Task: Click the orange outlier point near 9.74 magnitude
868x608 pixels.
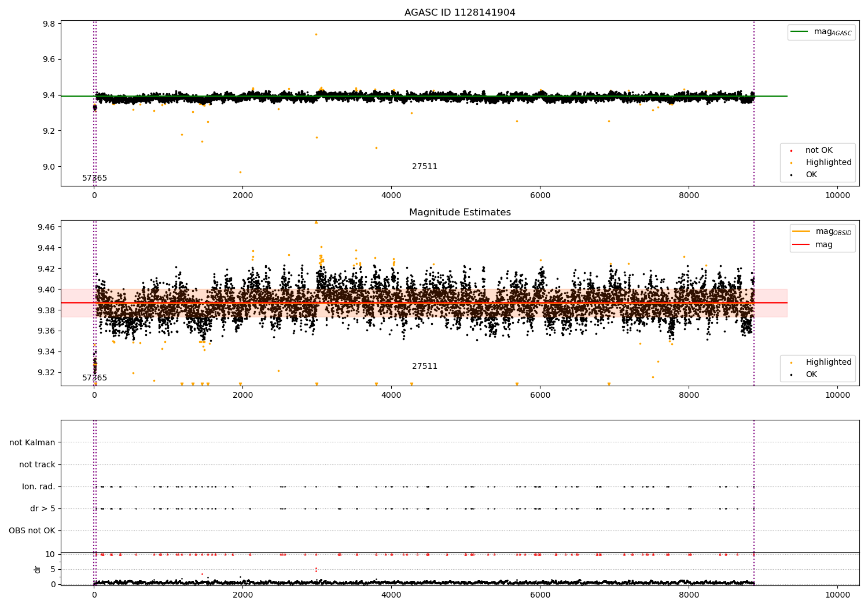Action: pyautogui.click(x=316, y=34)
